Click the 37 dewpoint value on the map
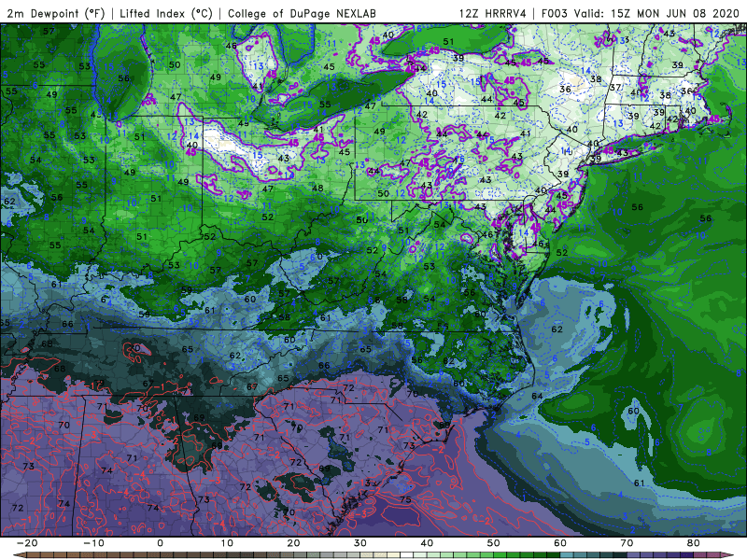The height and width of the screenshot is (560, 747). (615, 88)
